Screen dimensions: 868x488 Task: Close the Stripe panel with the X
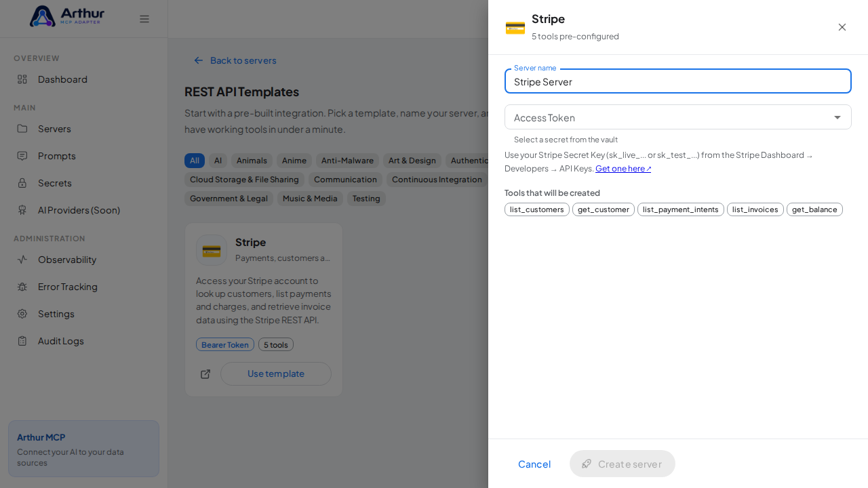[842, 27]
